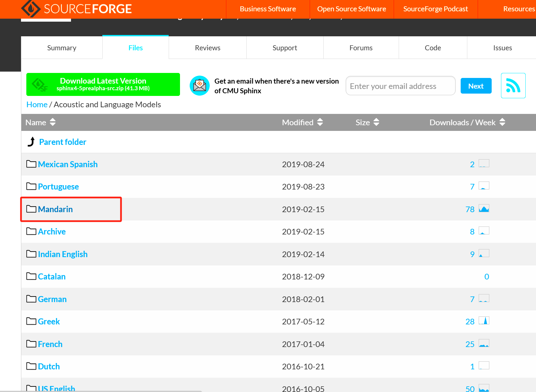Click the Mexican Spanish downloads sparkline chart

point(484,164)
